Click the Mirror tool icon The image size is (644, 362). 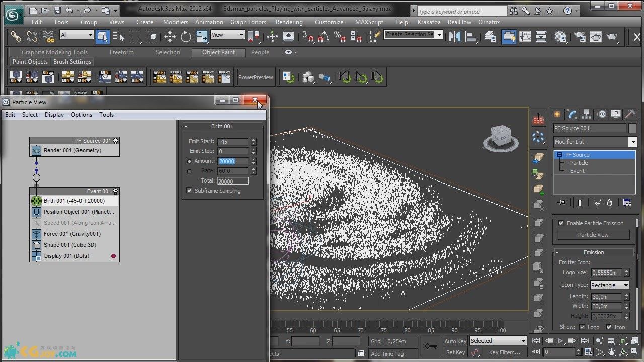pyautogui.click(x=455, y=36)
